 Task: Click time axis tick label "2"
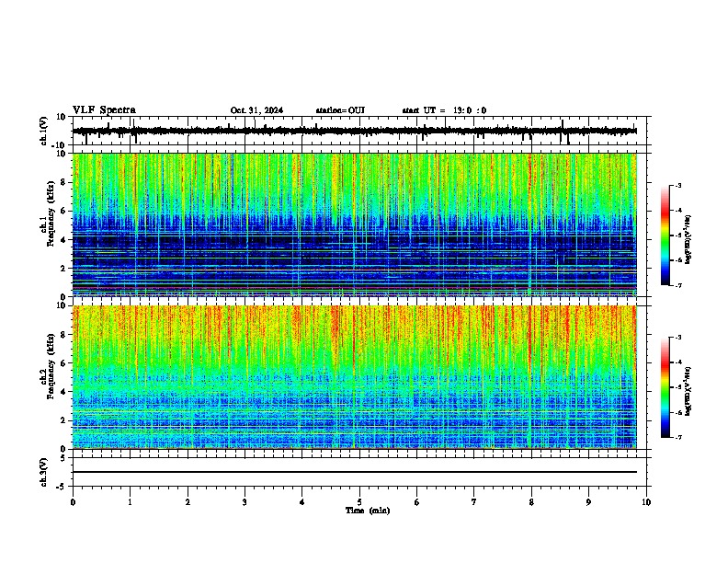click(x=188, y=502)
